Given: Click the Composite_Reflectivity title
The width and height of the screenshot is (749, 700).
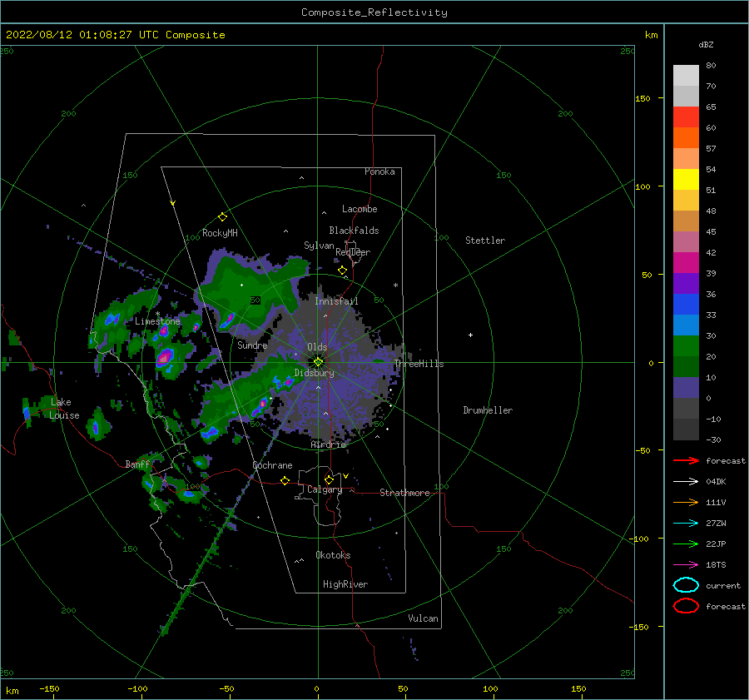Looking at the screenshot, I should [x=374, y=12].
